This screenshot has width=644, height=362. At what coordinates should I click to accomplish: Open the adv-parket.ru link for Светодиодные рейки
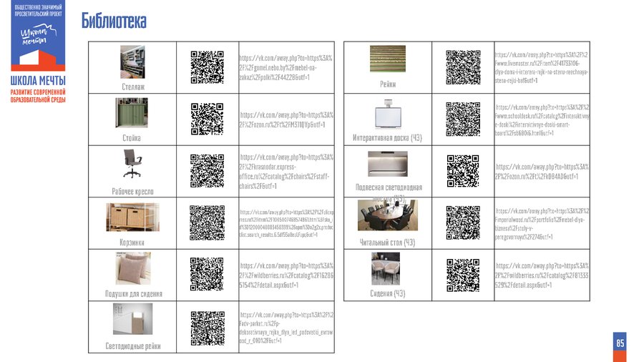pos(287,328)
